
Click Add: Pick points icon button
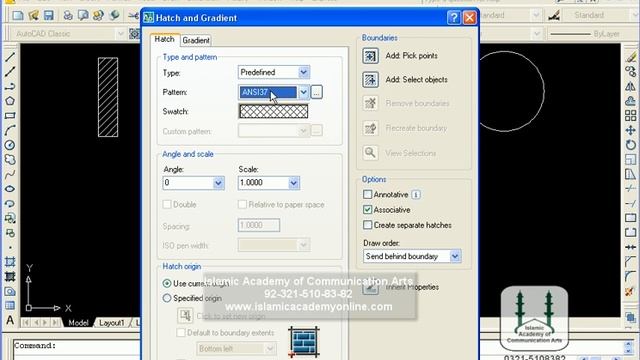click(370, 56)
